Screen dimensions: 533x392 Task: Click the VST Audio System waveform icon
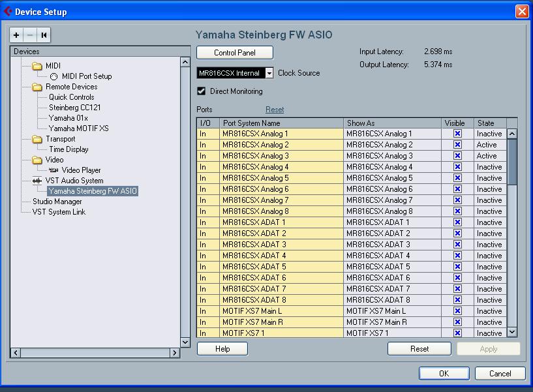(x=37, y=181)
